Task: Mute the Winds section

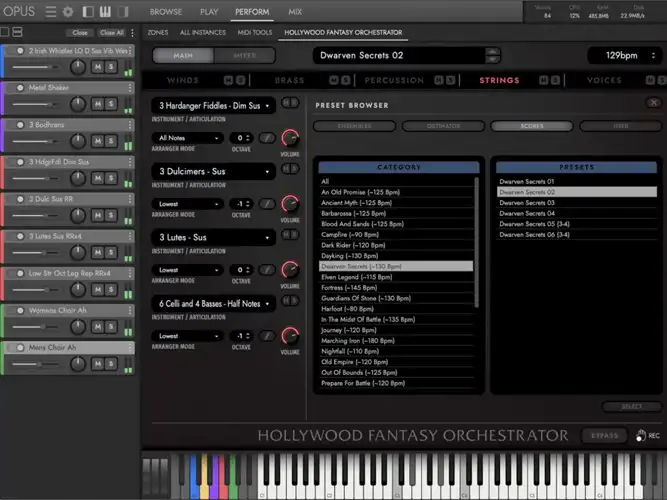Action: 228,80
